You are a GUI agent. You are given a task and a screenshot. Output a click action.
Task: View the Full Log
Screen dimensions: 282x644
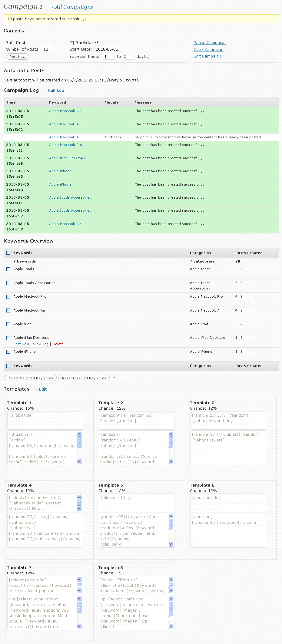[x=56, y=91]
